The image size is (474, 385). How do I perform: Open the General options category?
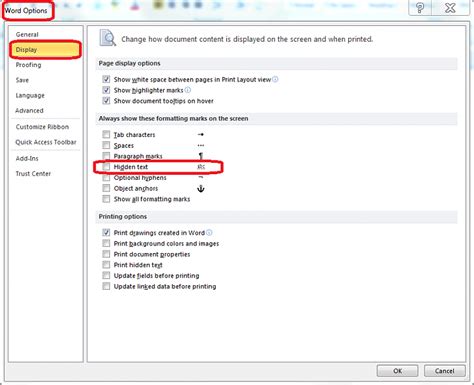coord(27,34)
